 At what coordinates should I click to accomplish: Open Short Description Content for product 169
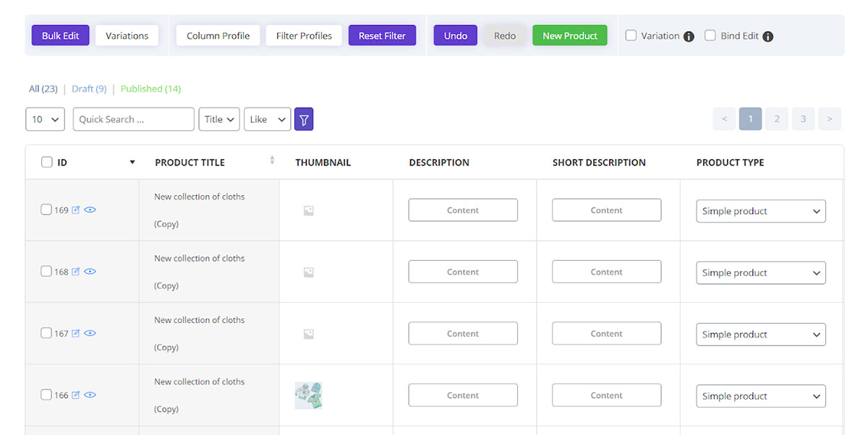point(606,210)
